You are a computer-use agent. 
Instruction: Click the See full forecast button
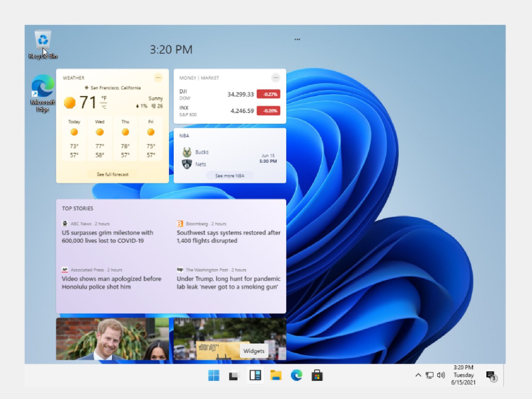(x=113, y=174)
